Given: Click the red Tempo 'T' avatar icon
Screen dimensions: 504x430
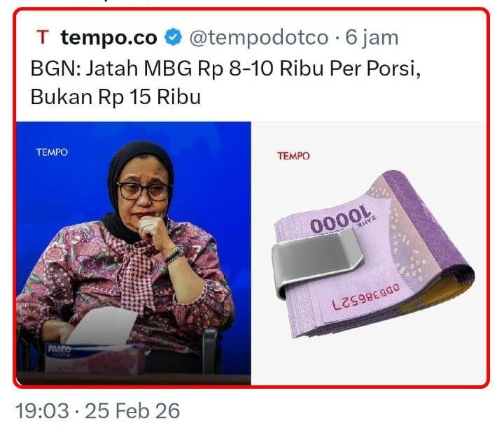Looking at the screenshot, I should click(x=43, y=37).
